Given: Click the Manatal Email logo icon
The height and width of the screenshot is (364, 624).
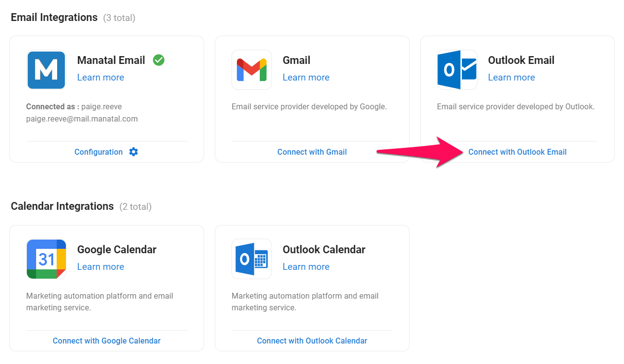Looking at the screenshot, I should [x=46, y=70].
